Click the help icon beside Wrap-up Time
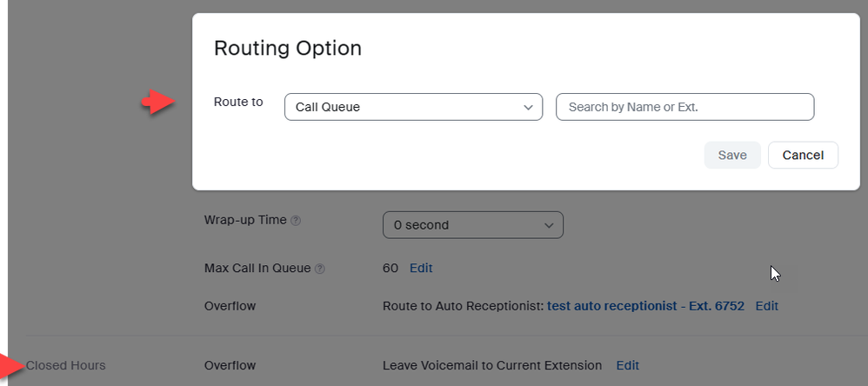 pos(296,221)
